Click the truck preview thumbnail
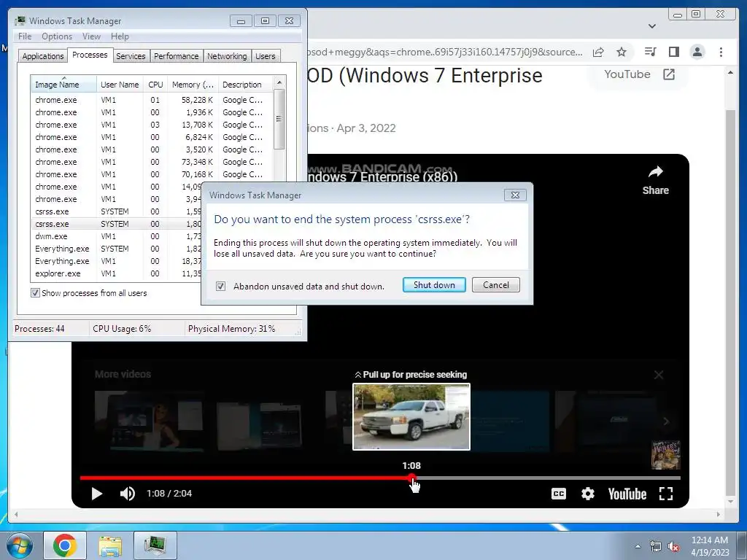The height and width of the screenshot is (560, 747). 411,416
